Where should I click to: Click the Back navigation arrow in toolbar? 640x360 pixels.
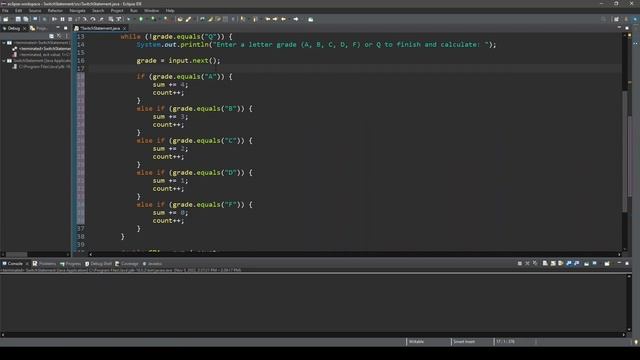pos(284,19)
